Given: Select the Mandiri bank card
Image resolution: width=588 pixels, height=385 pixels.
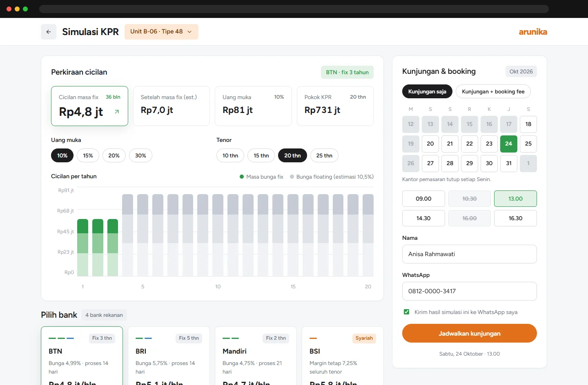Looking at the screenshot, I should pos(256,356).
